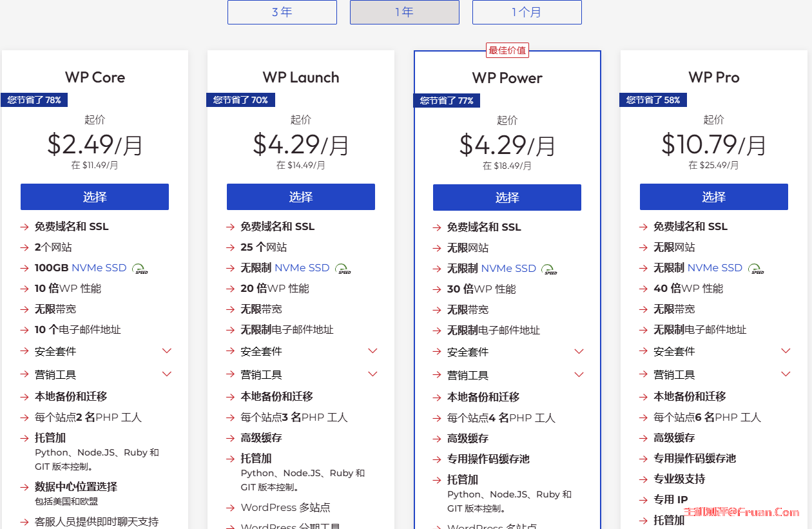The height and width of the screenshot is (529, 812).
Task: Expand 安全套件 in WP Pro
Action: tap(786, 351)
